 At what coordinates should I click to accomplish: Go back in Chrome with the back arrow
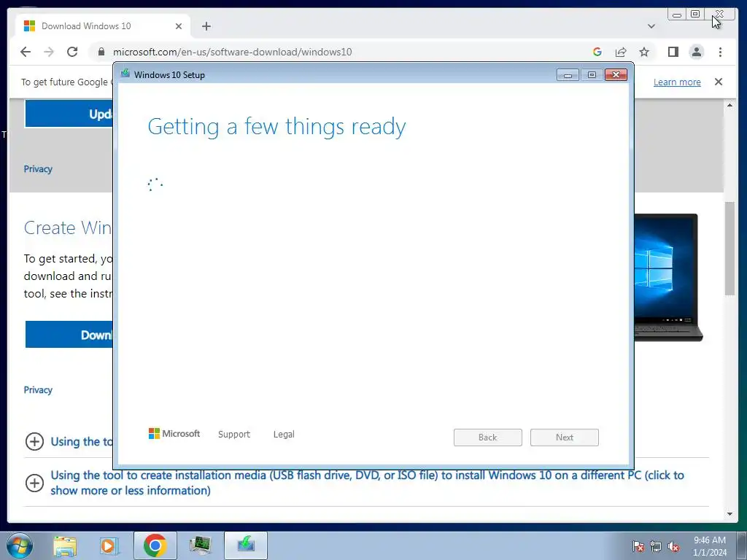pyautogui.click(x=26, y=52)
